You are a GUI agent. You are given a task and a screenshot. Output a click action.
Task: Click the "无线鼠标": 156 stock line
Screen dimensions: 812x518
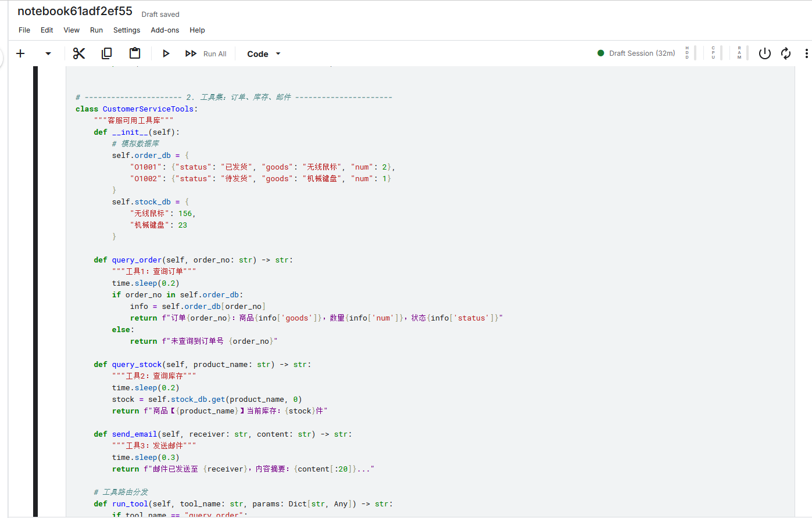[163, 213]
